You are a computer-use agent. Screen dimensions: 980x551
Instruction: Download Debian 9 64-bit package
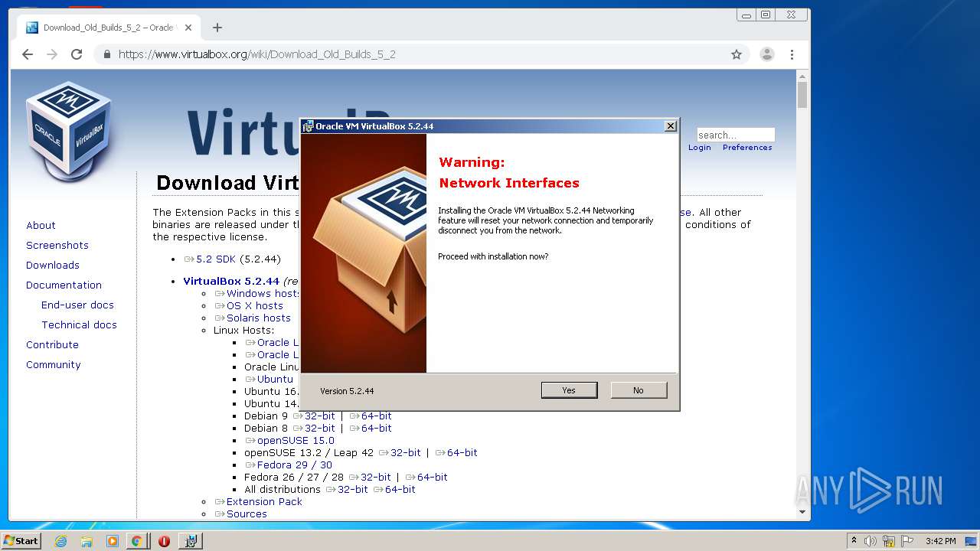click(x=371, y=416)
